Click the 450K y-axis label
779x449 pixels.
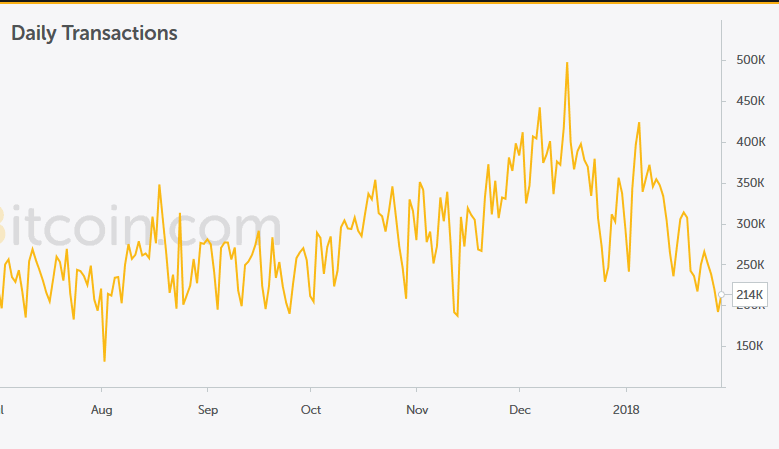749,101
